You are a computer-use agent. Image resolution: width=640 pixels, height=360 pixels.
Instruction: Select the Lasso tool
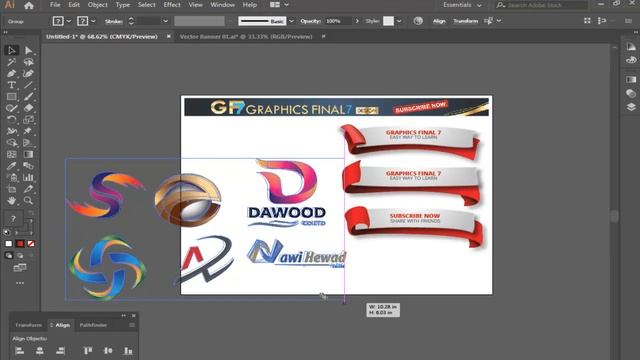pos(28,62)
